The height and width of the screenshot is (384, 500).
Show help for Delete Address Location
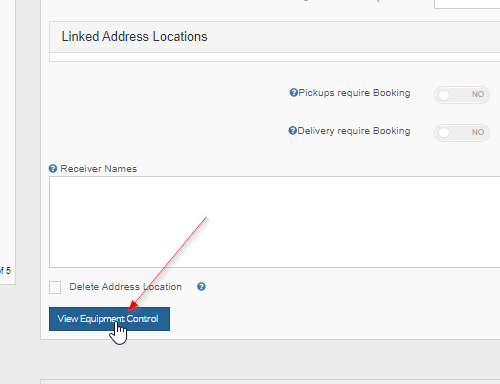(x=201, y=287)
